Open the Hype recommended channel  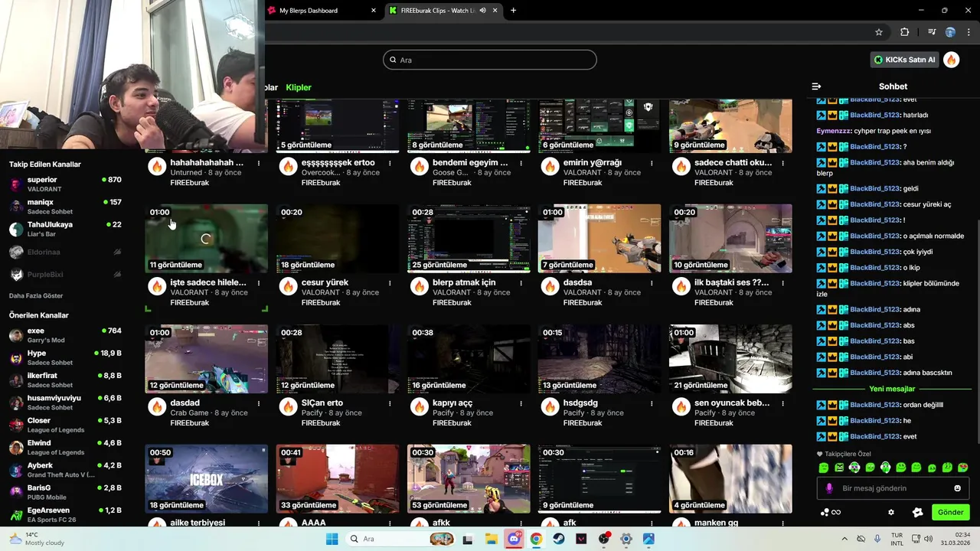(65, 357)
